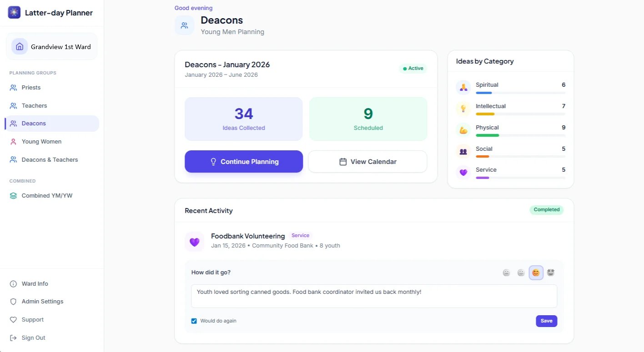This screenshot has height=352, width=644.
Task: Click the Continue Planning button
Action: [244, 161]
